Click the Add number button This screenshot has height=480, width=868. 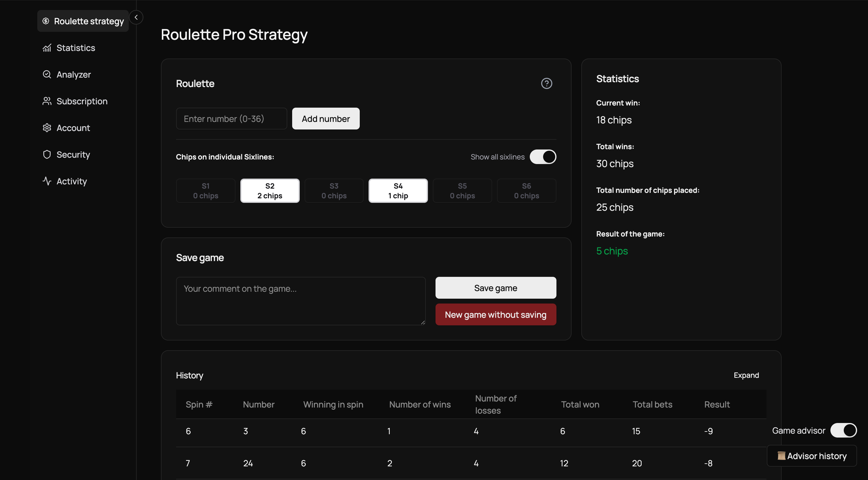point(325,118)
